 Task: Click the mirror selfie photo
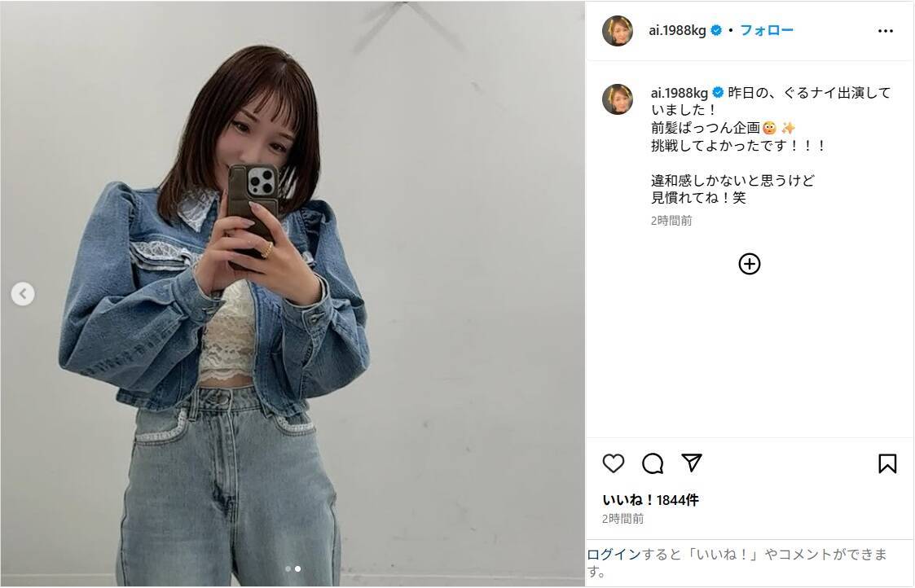(293, 293)
